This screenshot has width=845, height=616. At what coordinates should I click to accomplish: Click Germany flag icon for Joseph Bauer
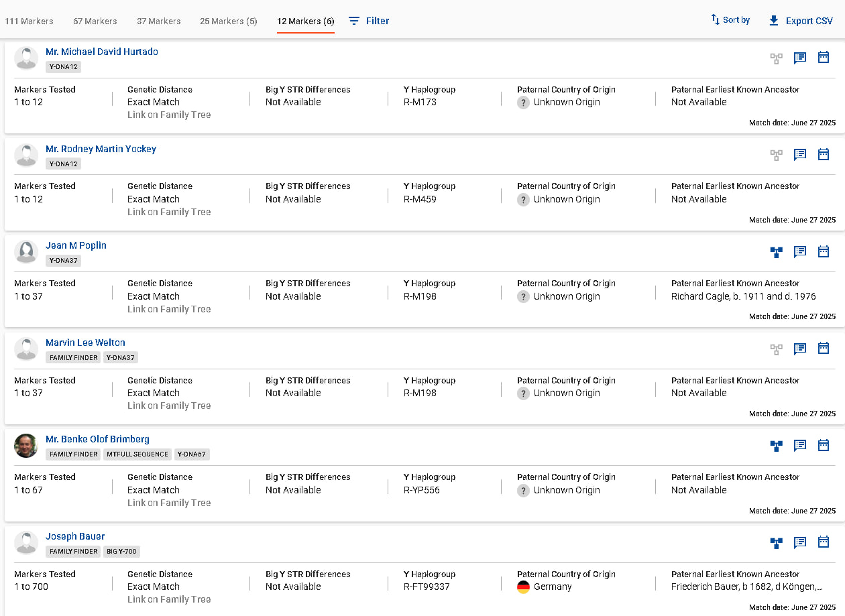tap(523, 587)
